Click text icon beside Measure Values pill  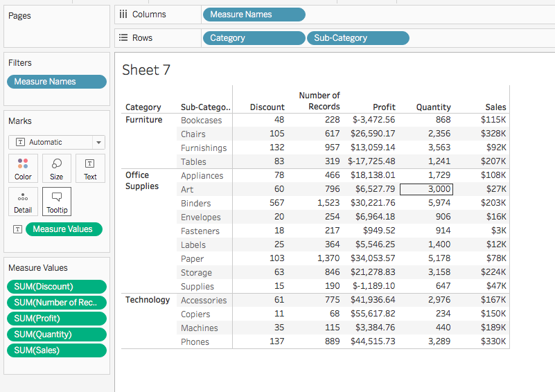17,229
